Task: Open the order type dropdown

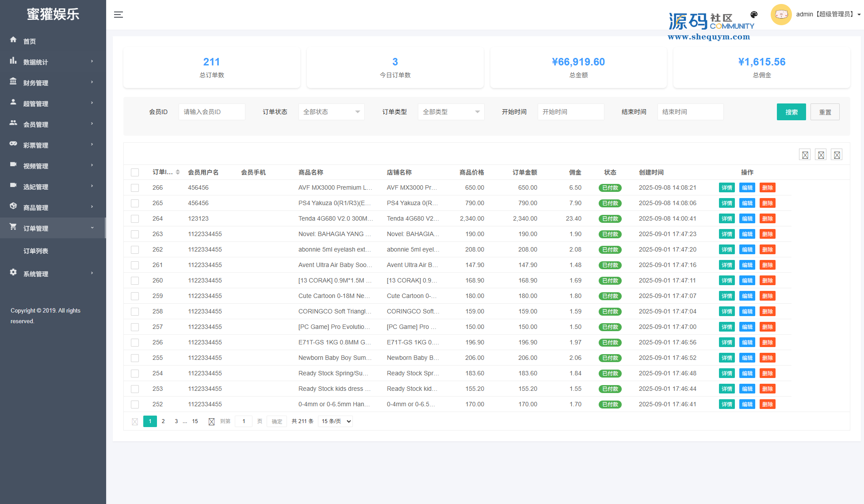Action: point(451,112)
